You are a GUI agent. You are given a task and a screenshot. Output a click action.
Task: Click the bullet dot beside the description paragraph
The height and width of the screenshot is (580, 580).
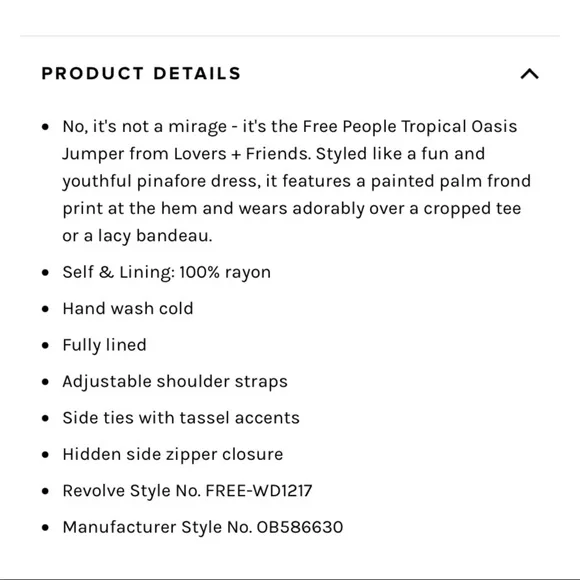[45, 127]
